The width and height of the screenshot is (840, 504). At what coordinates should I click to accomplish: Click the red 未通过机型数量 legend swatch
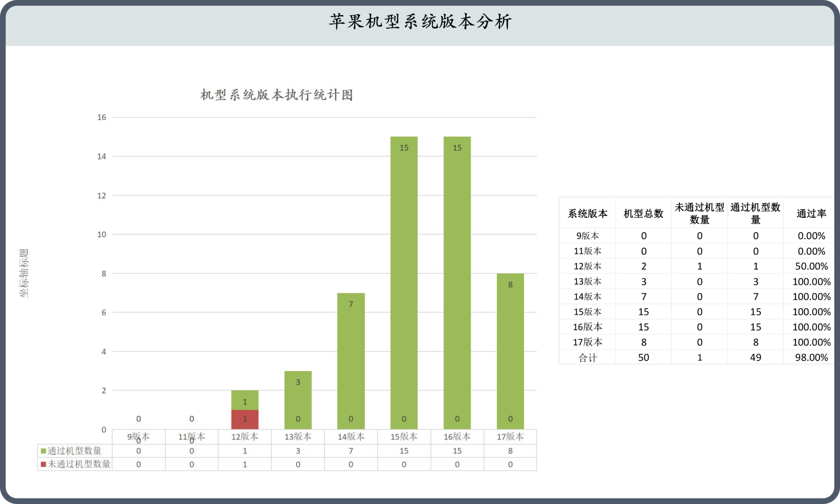click(43, 464)
